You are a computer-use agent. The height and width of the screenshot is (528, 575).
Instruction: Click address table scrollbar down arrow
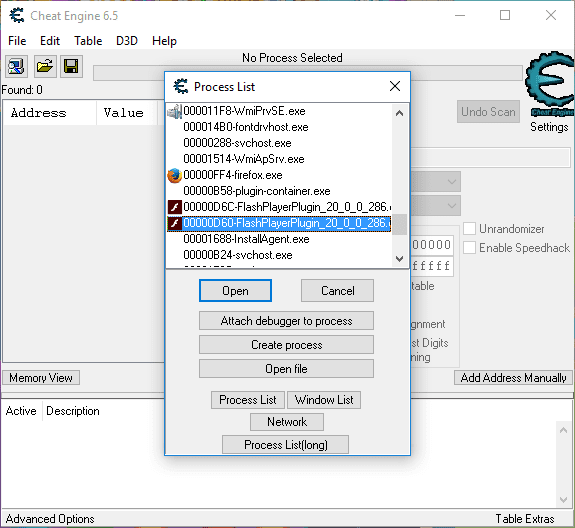563,499
